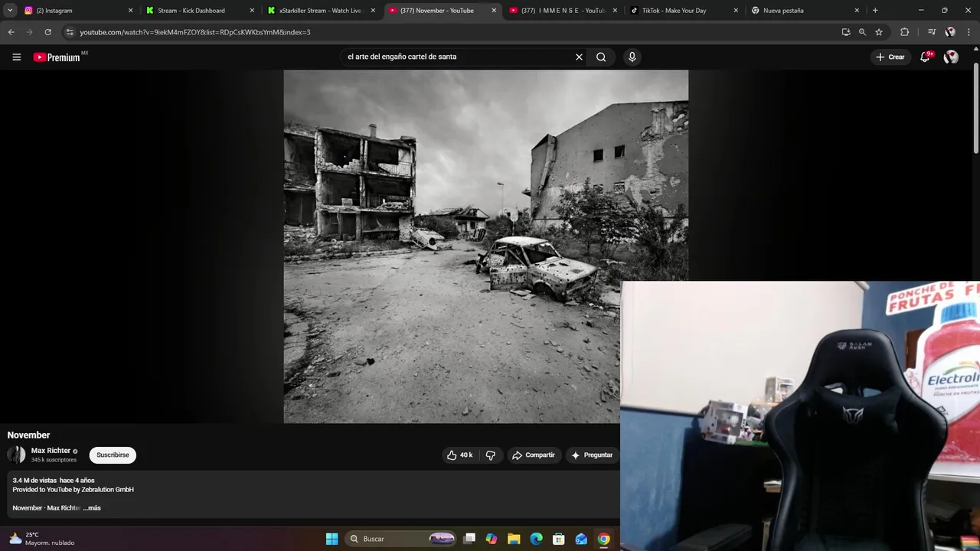Click the November video player image
Image resolution: width=980 pixels, height=551 pixels.
tap(486, 246)
